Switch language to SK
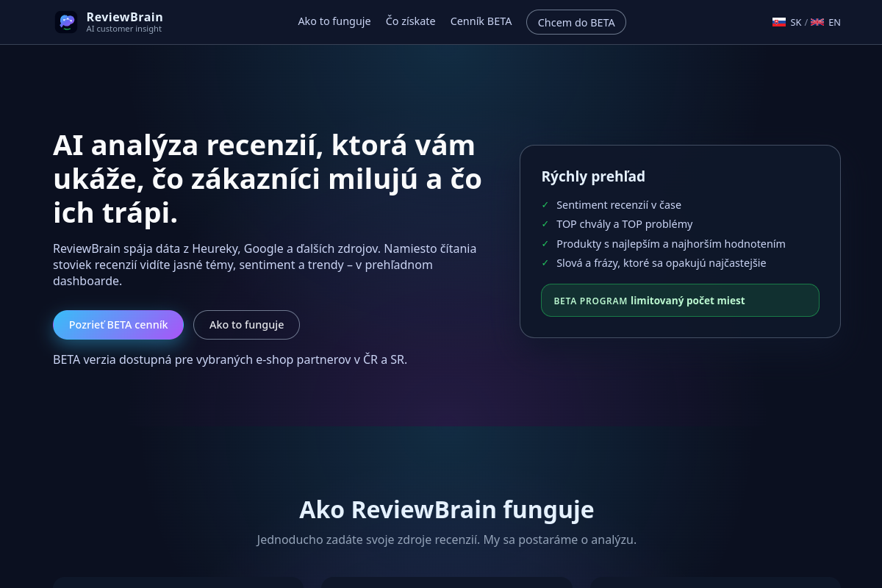 (796, 22)
